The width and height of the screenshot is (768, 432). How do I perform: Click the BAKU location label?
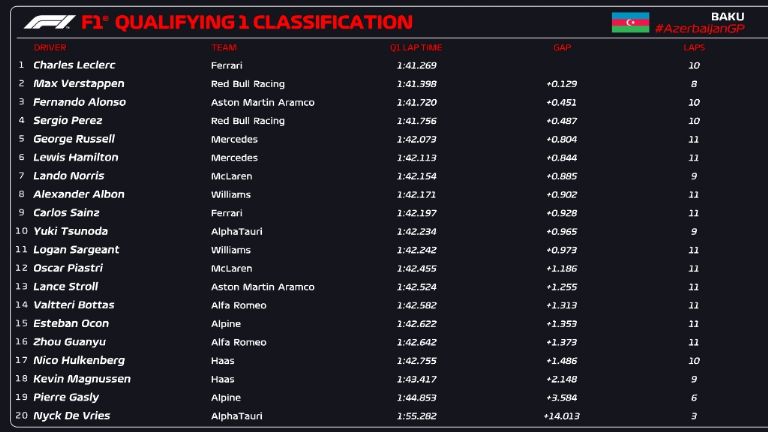point(727,16)
